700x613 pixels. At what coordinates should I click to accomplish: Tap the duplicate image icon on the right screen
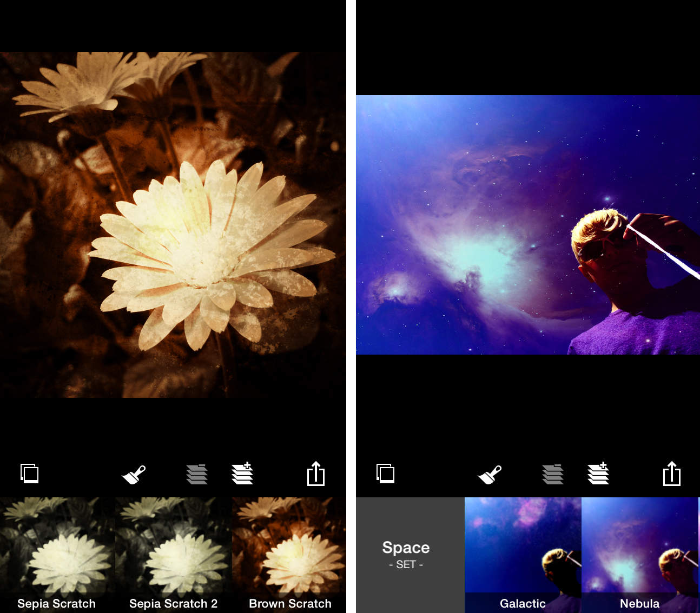coord(386,474)
